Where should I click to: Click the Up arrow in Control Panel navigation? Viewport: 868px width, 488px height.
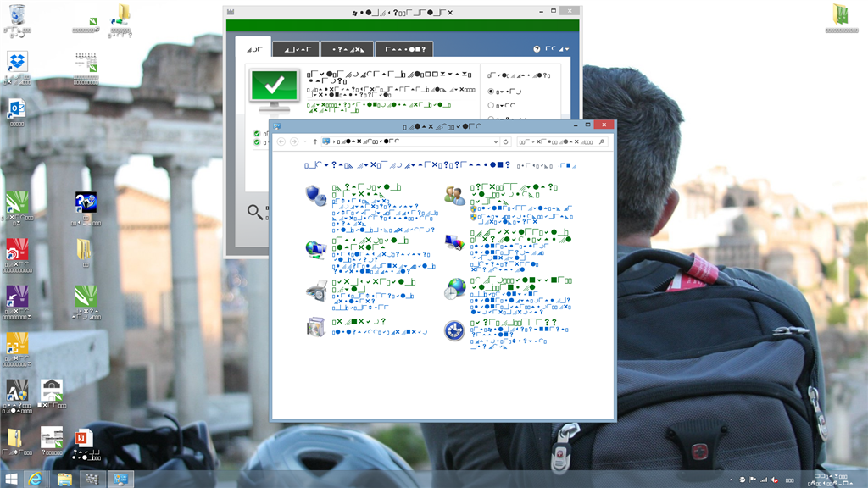click(x=315, y=141)
